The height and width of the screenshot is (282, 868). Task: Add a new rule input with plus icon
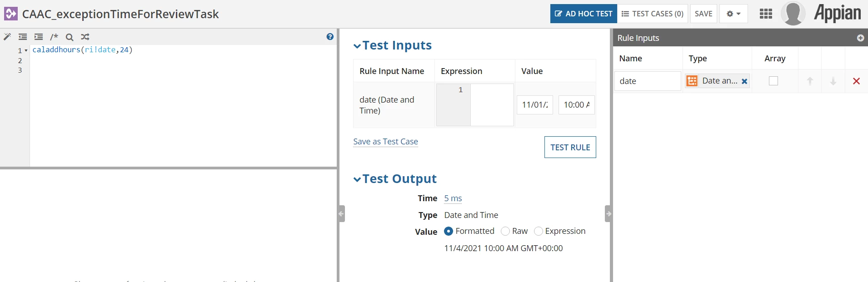[860, 38]
